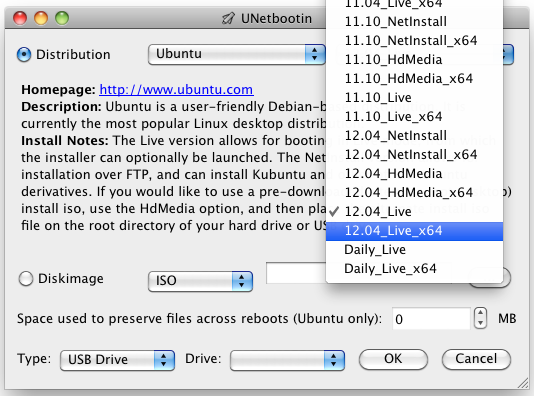The width and height of the screenshot is (534, 396).
Task: Increase the persistent space stepper value
Action: [480, 313]
